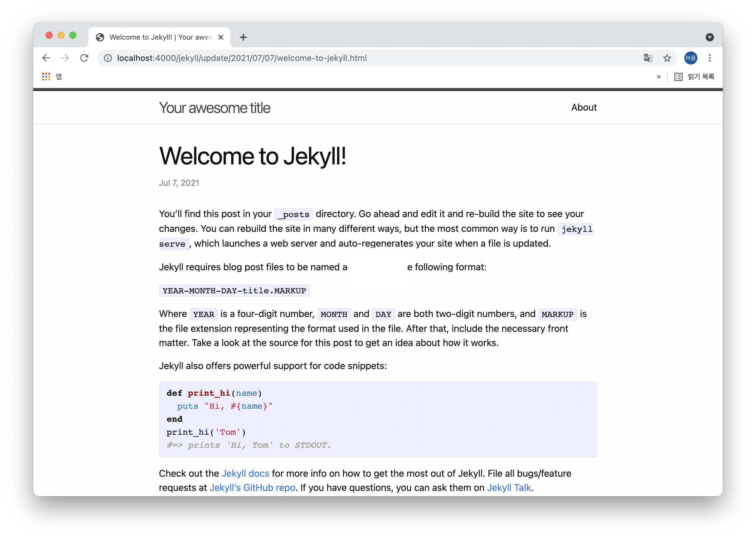
Task: Open the Chrome three-dot menu
Action: point(710,58)
